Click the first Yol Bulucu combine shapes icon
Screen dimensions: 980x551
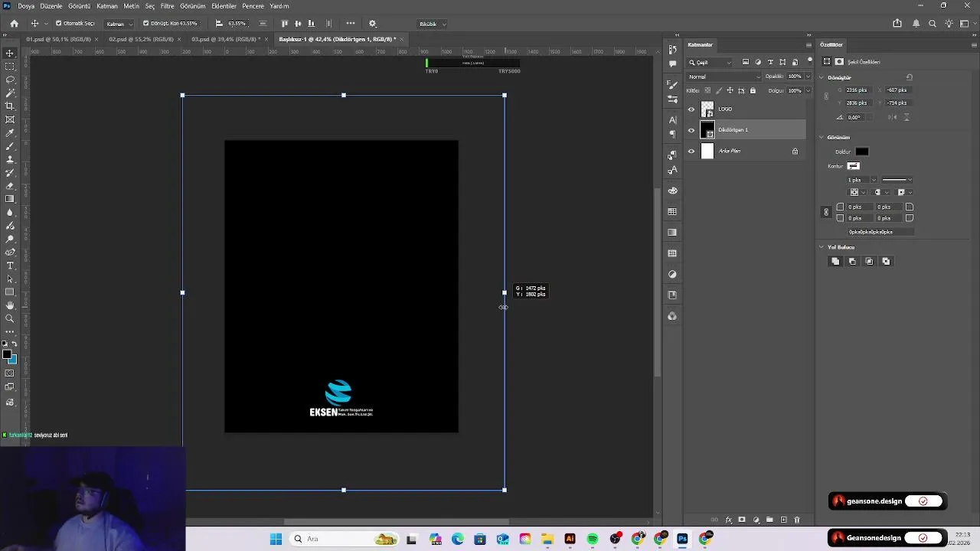[x=835, y=262]
